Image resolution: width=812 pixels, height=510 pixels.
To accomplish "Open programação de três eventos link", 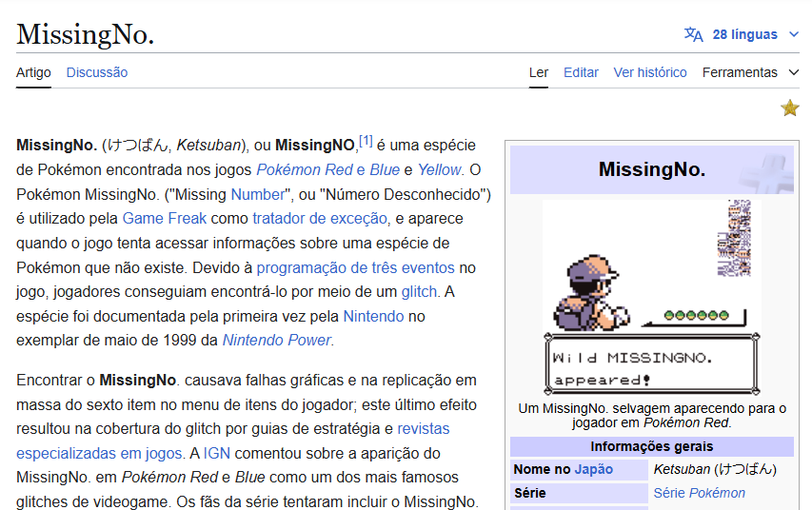I will [x=356, y=267].
